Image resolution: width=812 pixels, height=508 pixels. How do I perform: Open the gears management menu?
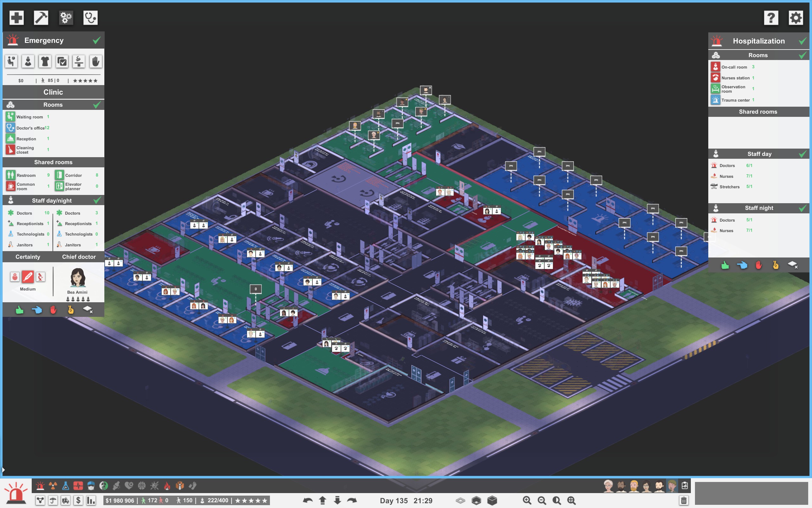coord(66,18)
